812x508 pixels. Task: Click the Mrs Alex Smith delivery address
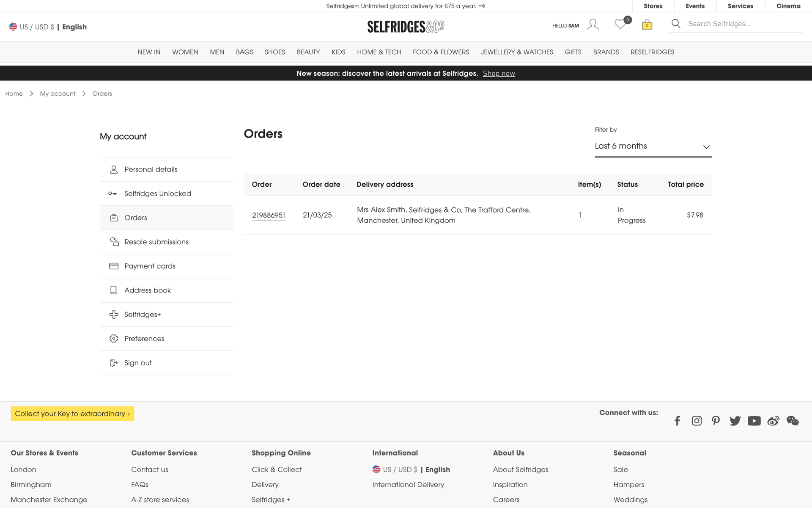pyautogui.click(x=444, y=215)
